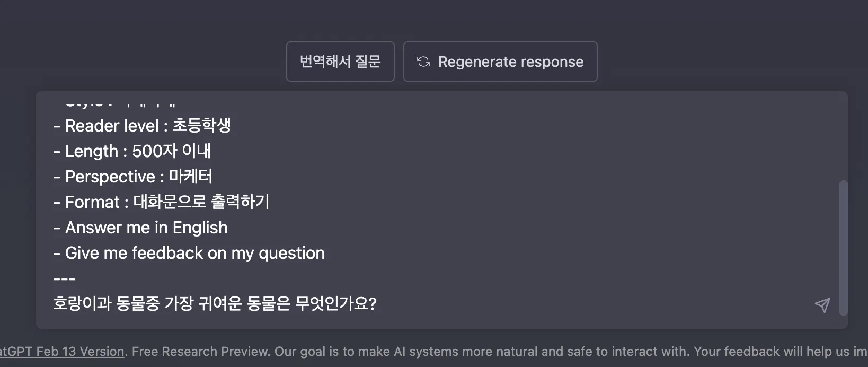Click the 'Answer me in English' line
This screenshot has height=367, width=868.
146,228
